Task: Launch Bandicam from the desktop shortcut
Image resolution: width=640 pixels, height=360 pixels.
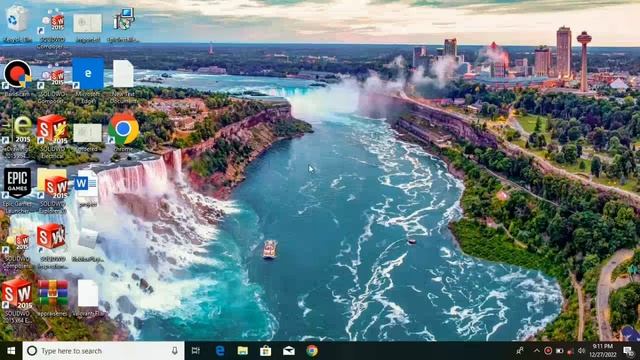Action: pos(17,74)
